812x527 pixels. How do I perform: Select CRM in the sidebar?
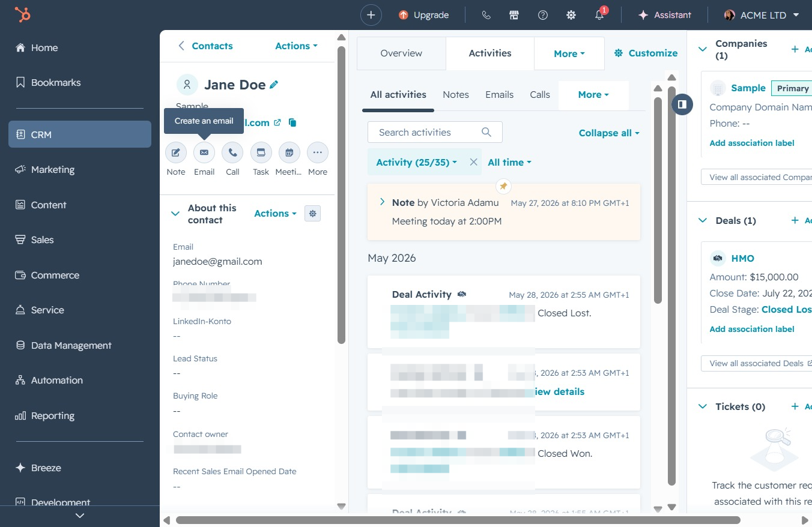[80, 134]
